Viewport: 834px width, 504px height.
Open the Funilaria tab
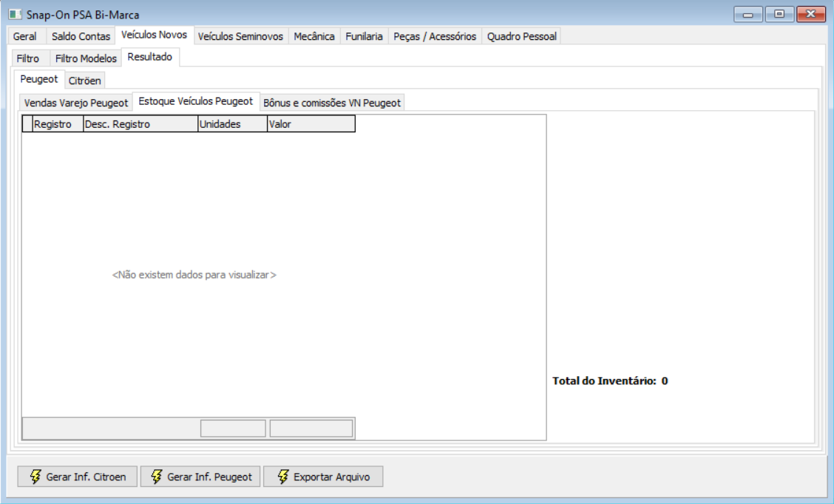pos(365,36)
